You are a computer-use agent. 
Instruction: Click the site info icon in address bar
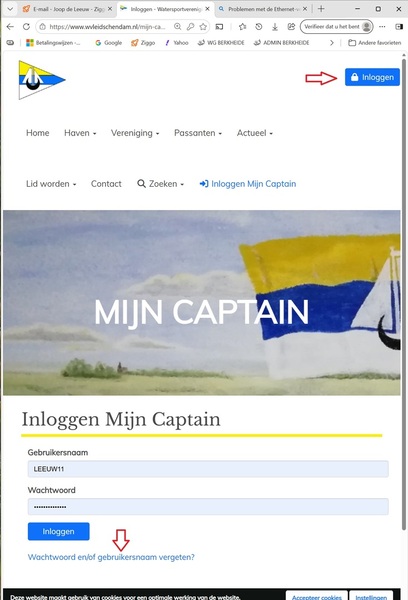click(42, 26)
